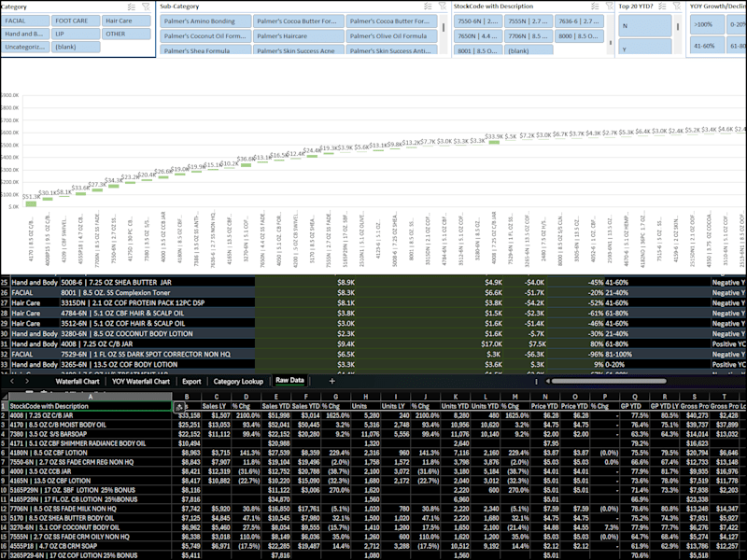The height and width of the screenshot is (560, 747).
Task: Select Palmer's Amino Bonding sub-category
Action: point(205,21)
